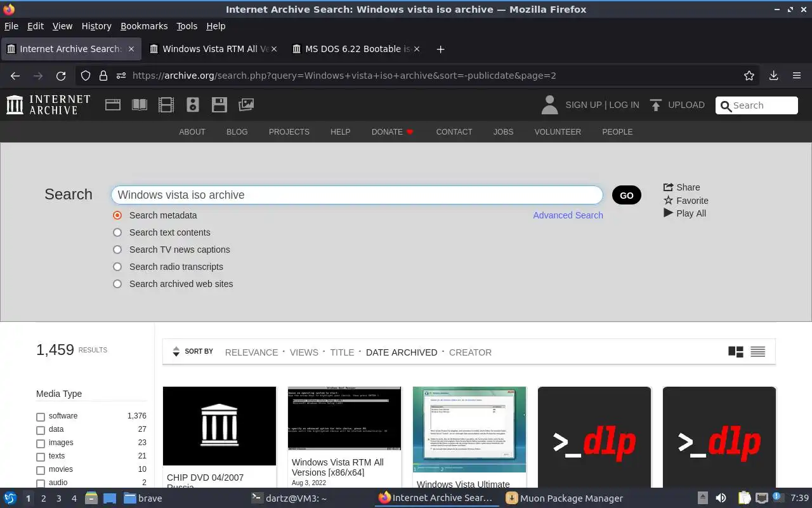Click SIGN UP link
Image resolution: width=812 pixels, height=508 pixels.
click(583, 105)
